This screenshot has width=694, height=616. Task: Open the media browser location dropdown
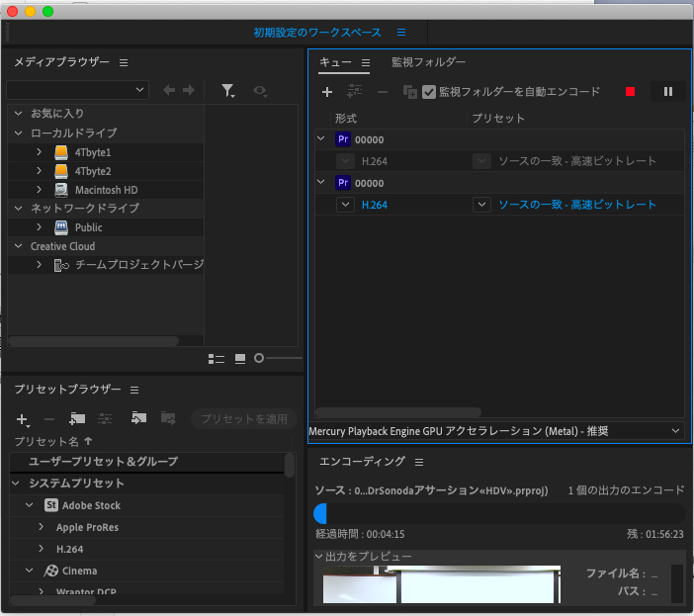77,90
